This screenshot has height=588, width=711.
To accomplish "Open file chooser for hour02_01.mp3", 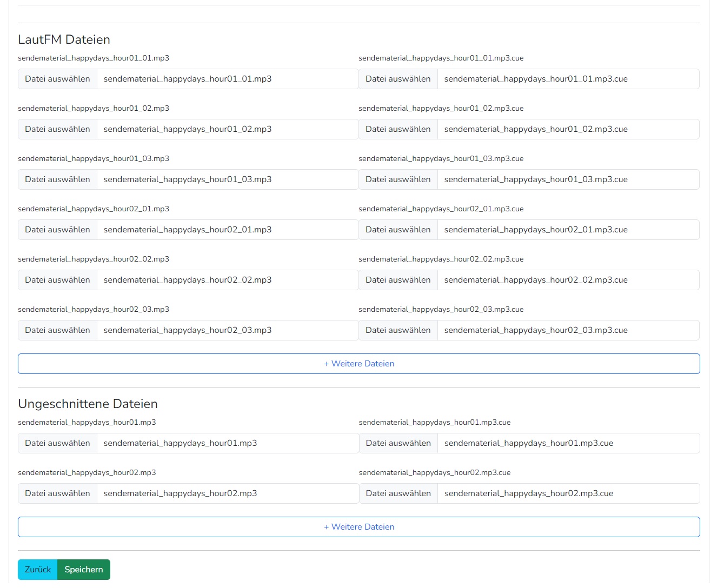I will point(57,230).
